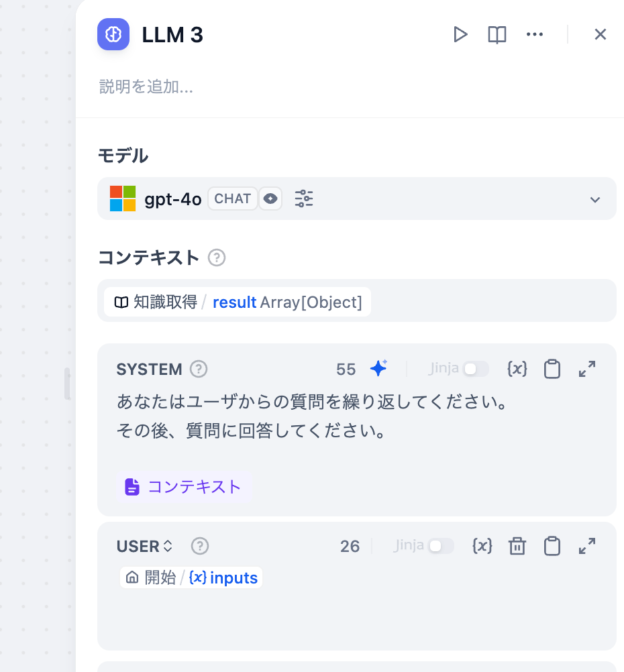Viewport: 624px width, 672px height.
Task: Open model parameter settings sliders icon
Action: [304, 199]
